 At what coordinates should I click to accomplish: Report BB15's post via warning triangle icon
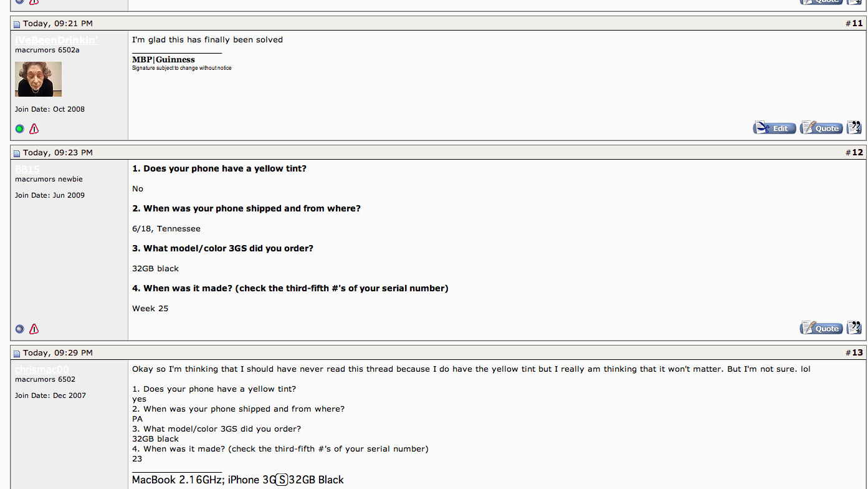34,329
